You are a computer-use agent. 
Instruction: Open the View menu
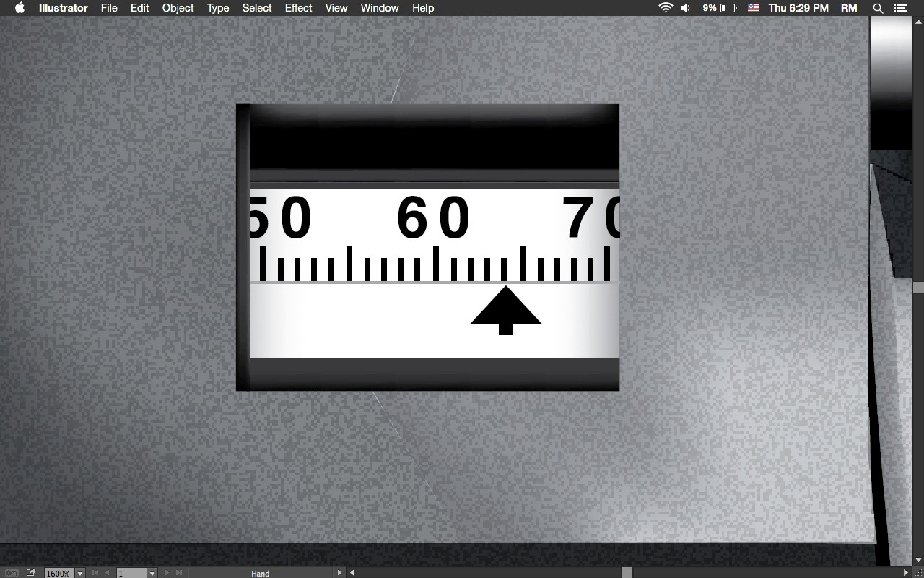coord(336,8)
